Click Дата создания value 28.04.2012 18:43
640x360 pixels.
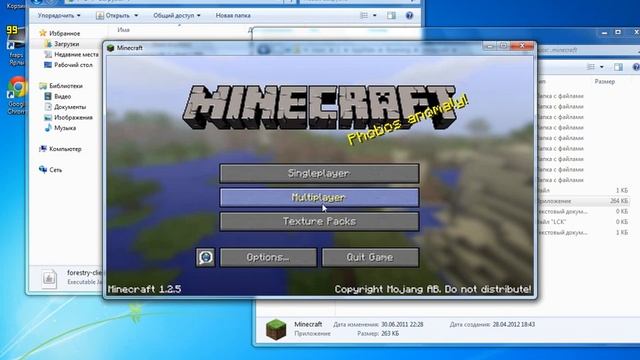(513, 324)
